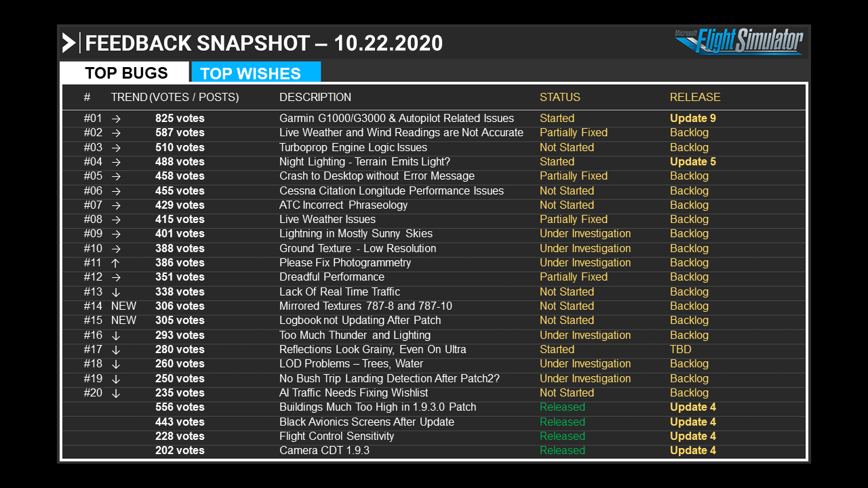
Task: Click the NEW trend label on #14
Action: pos(123,306)
